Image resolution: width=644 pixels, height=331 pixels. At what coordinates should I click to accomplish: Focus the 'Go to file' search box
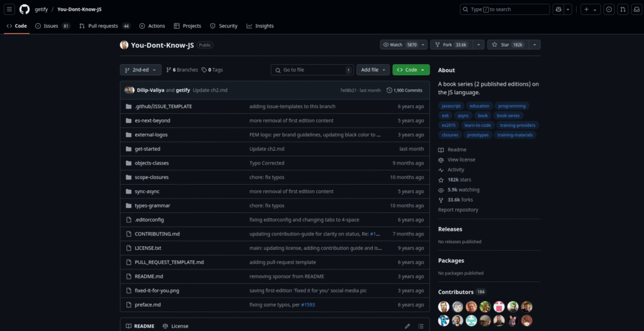click(312, 70)
